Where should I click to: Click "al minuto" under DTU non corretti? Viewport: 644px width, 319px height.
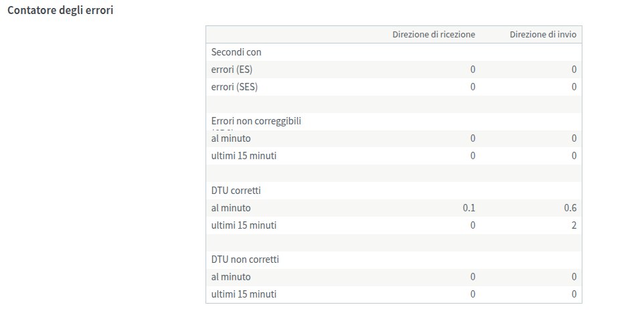[x=231, y=277]
